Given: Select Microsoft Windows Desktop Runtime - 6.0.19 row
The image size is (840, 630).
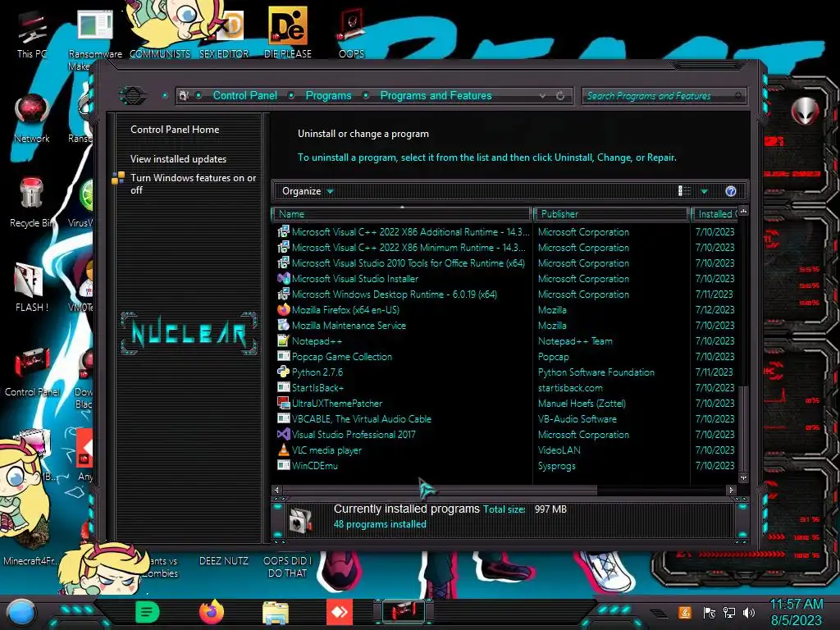Looking at the screenshot, I should coord(395,294).
